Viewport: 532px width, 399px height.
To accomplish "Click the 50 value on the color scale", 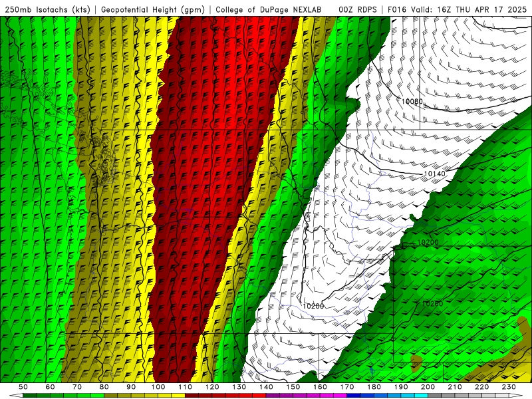I will point(23,387).
